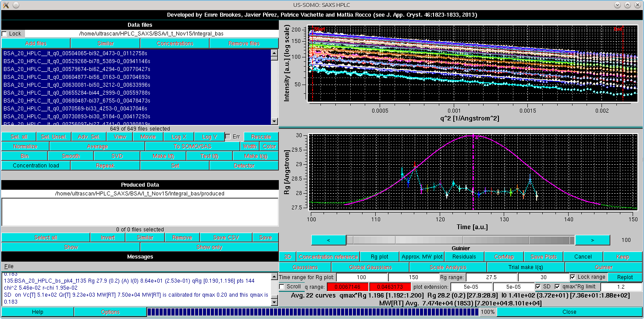The image size is (644, 319).
Task: Click the Bin button
Action: 25,156
